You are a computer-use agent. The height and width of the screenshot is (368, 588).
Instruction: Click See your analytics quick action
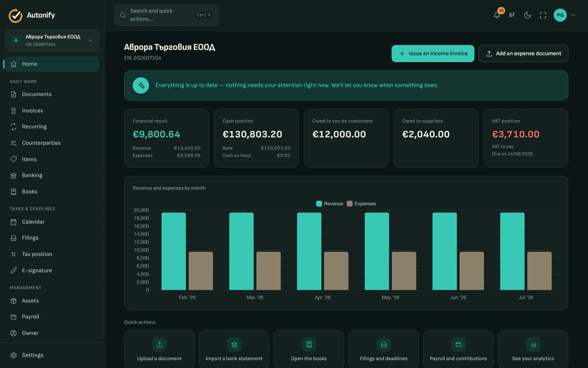pos(533,349)
